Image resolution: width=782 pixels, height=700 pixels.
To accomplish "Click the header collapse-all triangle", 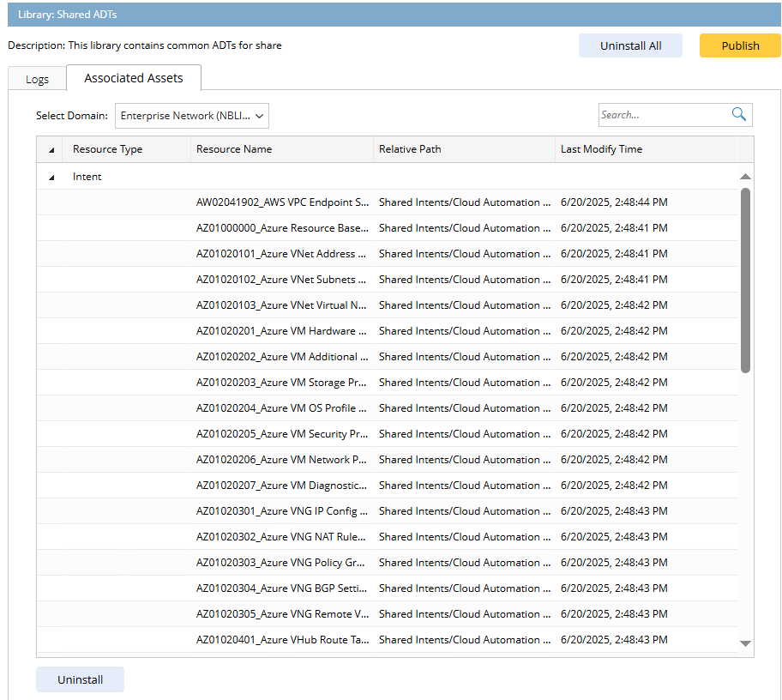I will (51, 150).
